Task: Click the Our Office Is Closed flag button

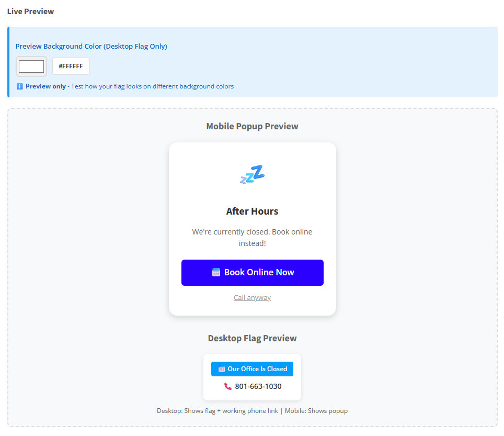Action: 252,368
